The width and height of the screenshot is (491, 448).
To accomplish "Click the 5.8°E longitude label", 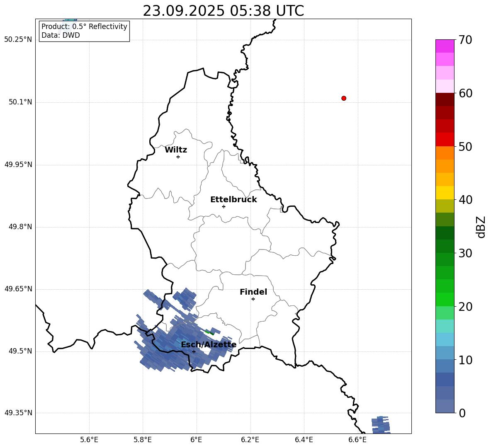I will tap(143, 440).
